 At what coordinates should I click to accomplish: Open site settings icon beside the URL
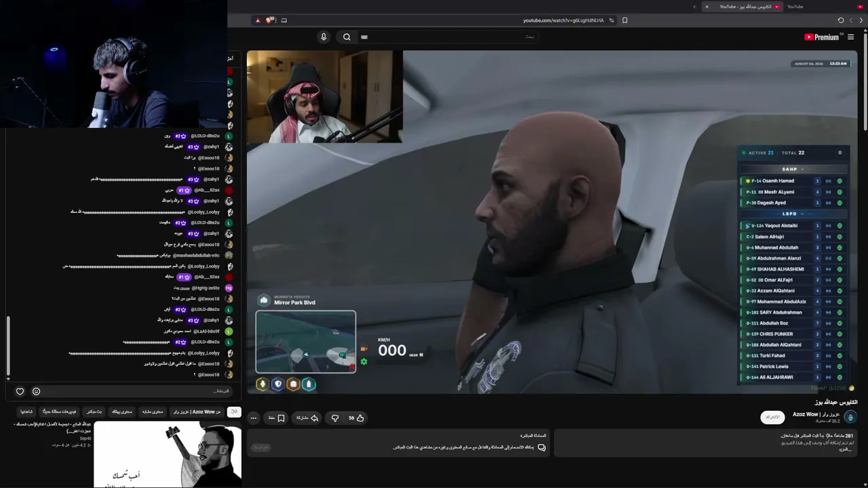point(612,20)
